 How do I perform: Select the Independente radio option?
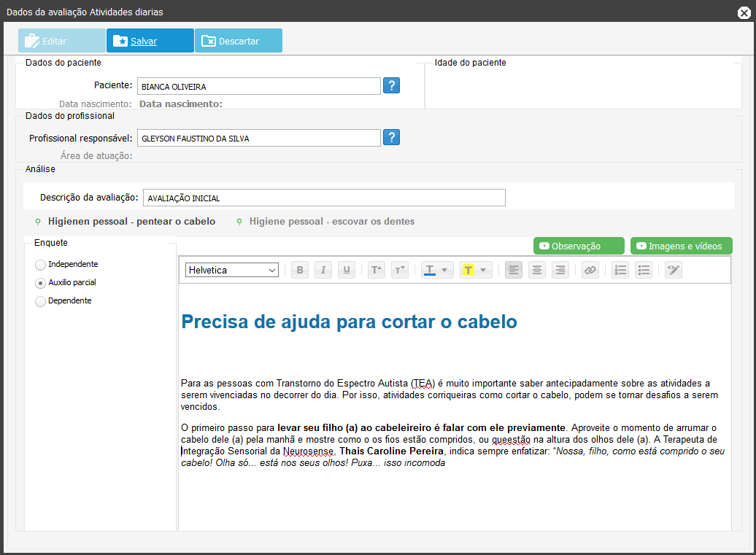[41, 265]
